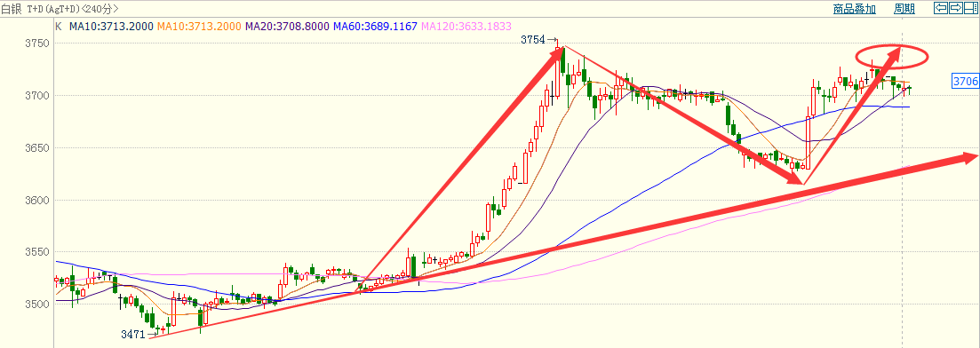The height and width of the screenshot is (348, 980).
Task: Open the 商品叠加 overlay link
Action: click(855, 9)
